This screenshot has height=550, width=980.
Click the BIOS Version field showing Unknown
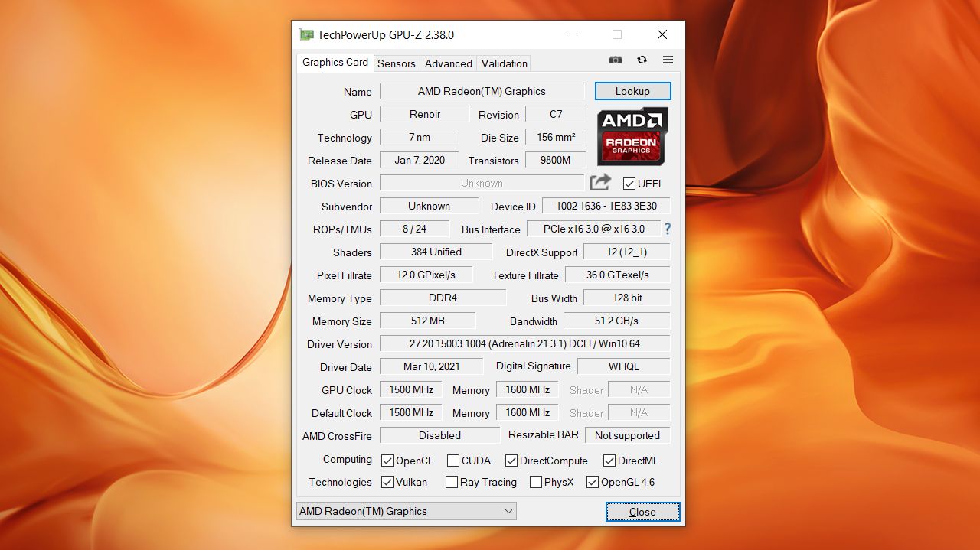[x=482, y=183]
